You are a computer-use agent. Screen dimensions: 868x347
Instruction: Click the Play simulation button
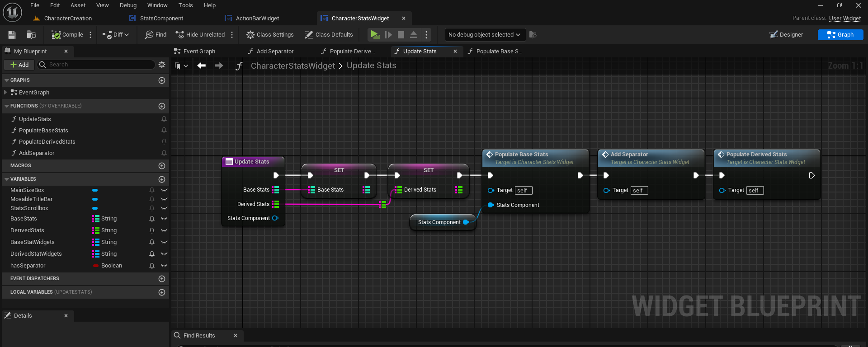coord(375,35)
